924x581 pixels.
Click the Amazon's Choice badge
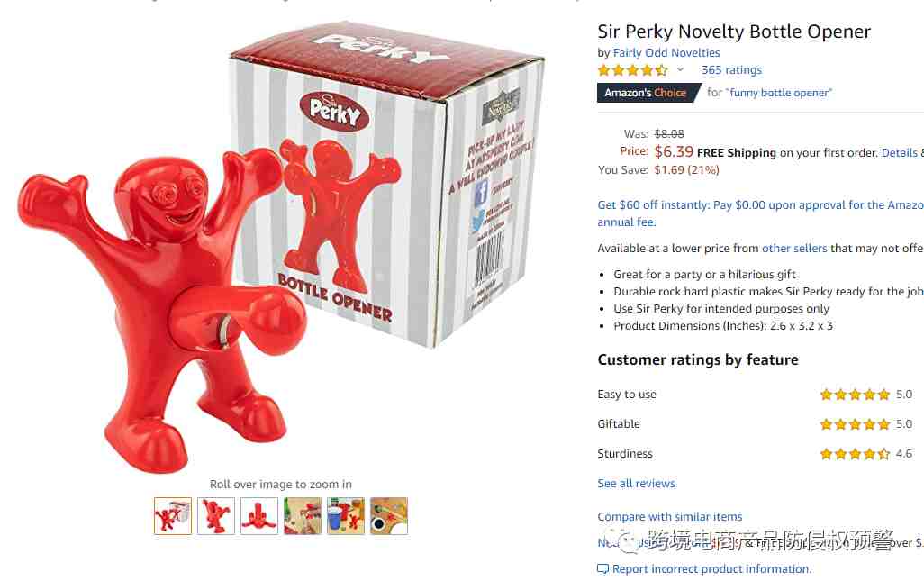click(x=647, y=93)
